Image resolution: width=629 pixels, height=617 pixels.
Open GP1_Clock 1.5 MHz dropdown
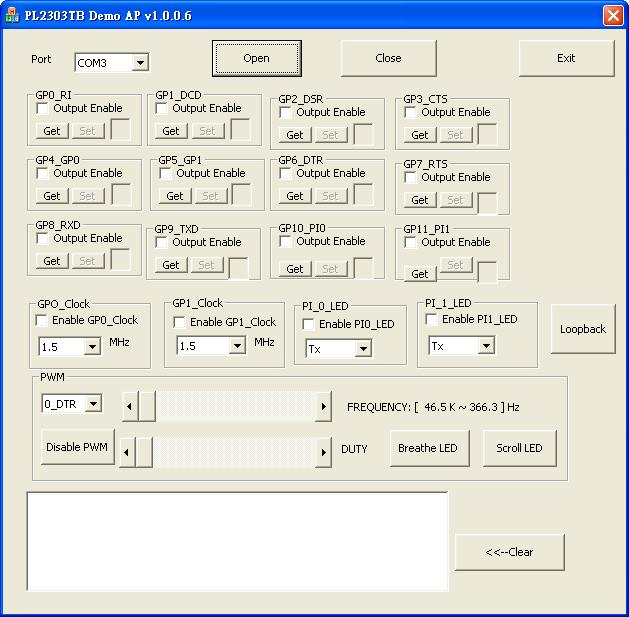point(237,345)
